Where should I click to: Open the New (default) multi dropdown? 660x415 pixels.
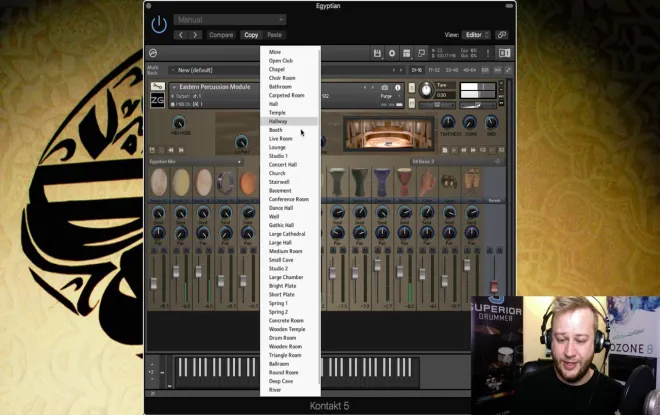coord(215,70)
